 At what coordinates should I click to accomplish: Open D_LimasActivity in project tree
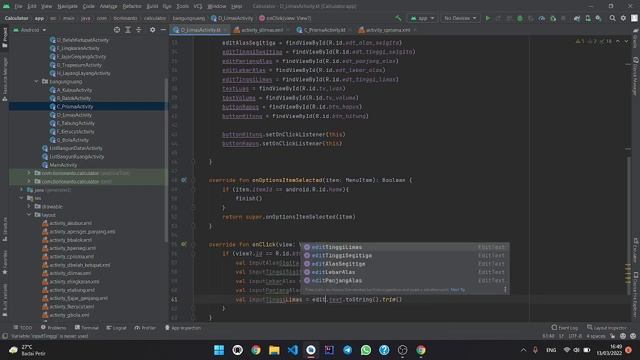(x=74, y=115)
